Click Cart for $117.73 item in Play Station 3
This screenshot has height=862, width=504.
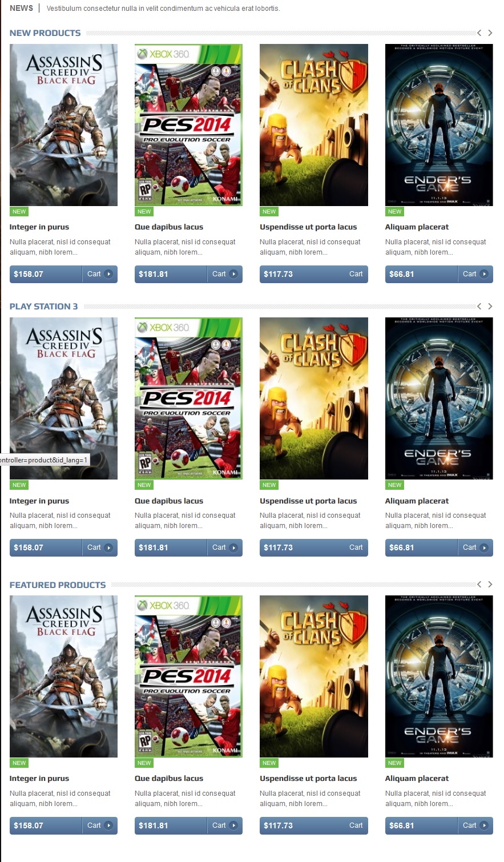tap(356, 547)
